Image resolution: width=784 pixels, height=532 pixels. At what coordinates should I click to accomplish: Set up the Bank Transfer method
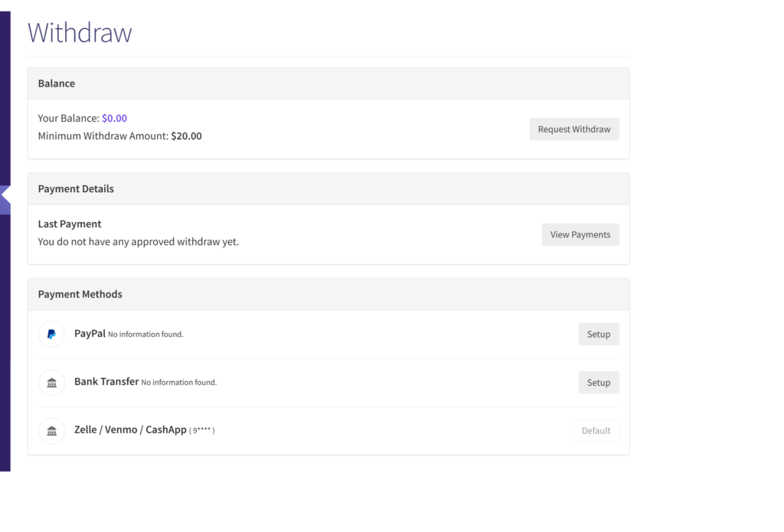pos(599,383)
